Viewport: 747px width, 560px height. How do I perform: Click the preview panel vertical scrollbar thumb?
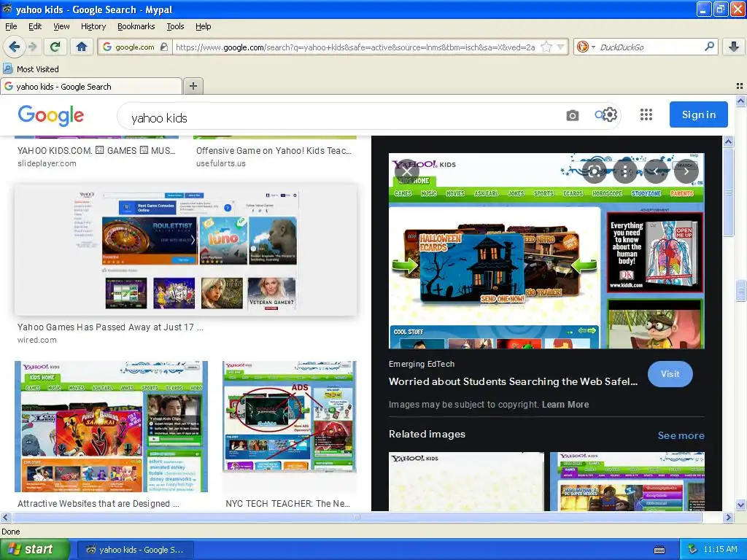click(x=728, y=192)
